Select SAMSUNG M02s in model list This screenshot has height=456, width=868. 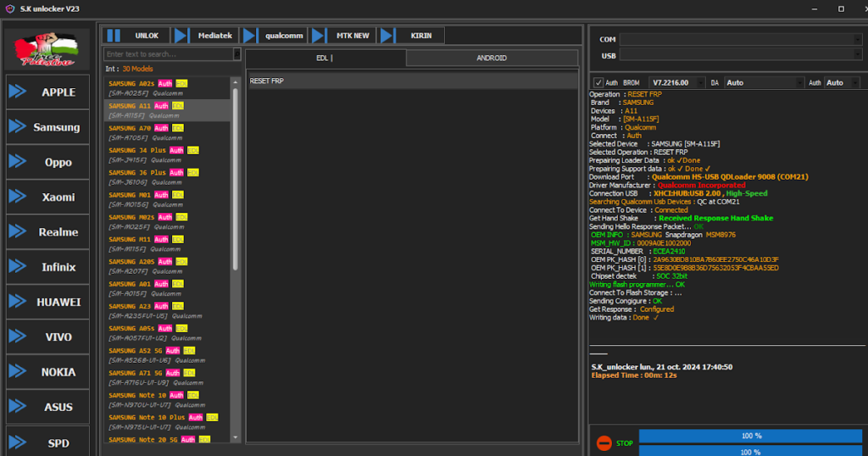(x=167, y=222)
